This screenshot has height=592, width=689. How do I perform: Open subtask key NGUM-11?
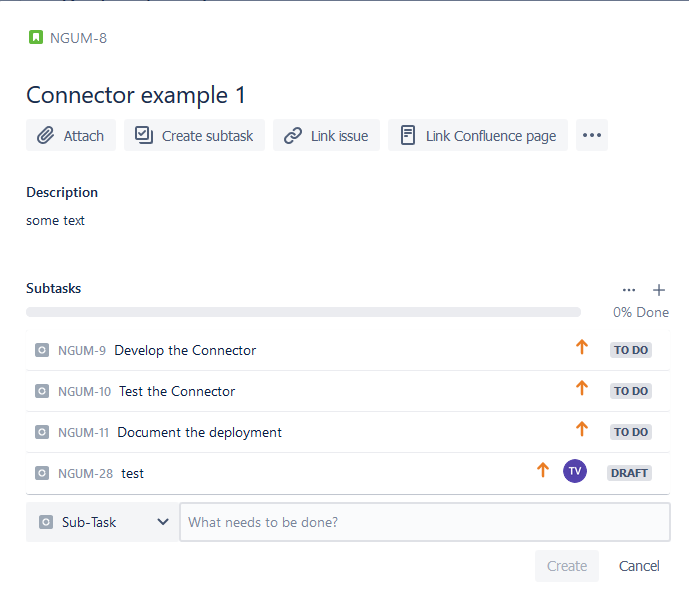pos(83,432)
